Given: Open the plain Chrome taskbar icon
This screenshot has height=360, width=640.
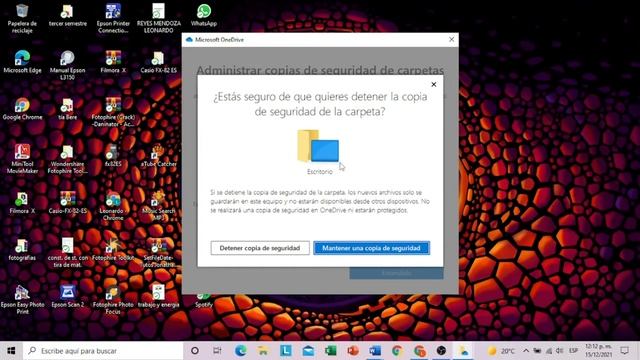Looking at the screenshot, I should pyautogui.click(x=397, y=351).
